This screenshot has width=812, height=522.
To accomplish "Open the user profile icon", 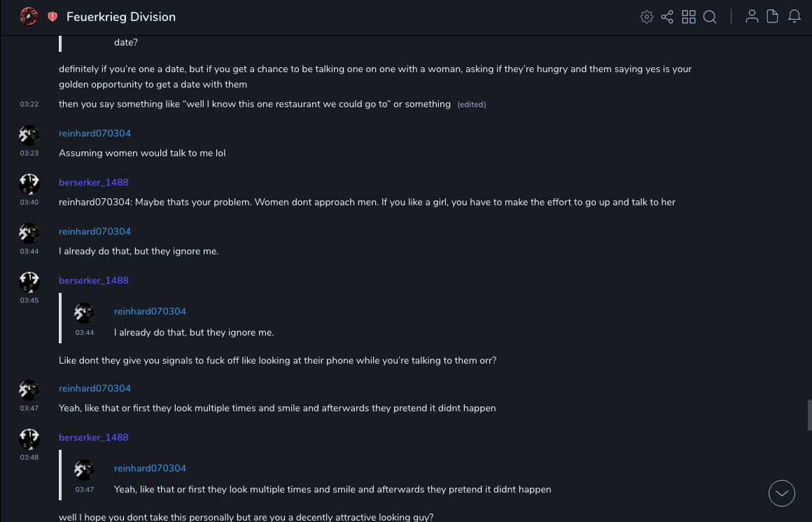I will click(752, 17).
